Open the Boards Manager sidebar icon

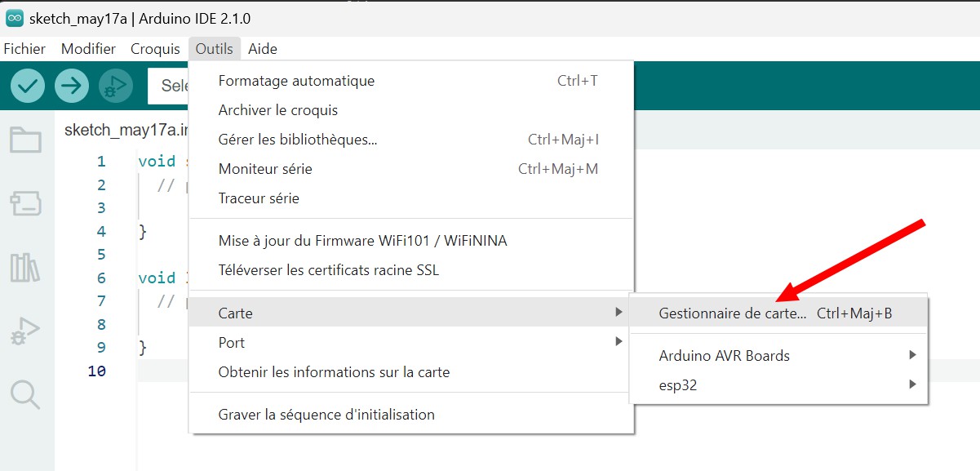click(25, 203)
